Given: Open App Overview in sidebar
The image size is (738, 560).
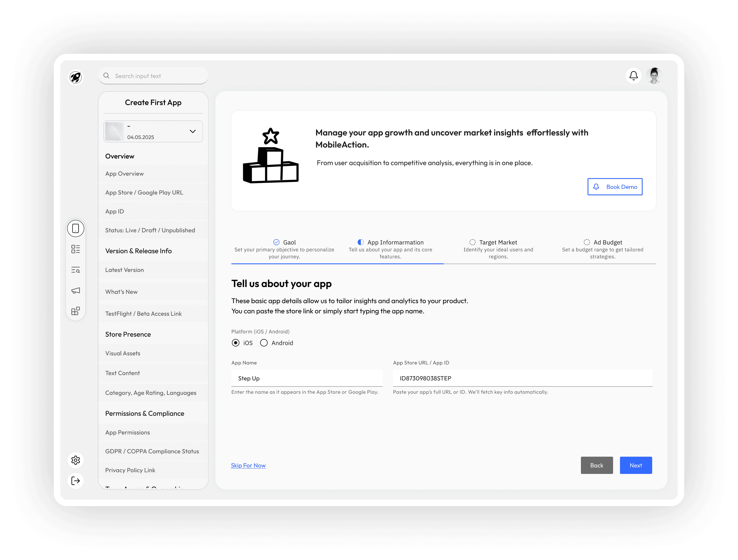Looking at the screenshot, I should coord(124,174).
